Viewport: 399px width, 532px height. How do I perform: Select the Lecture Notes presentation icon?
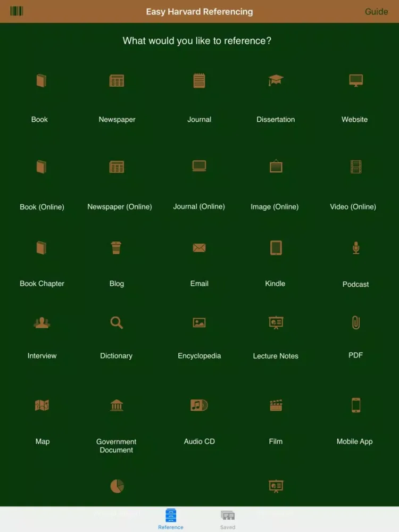coord(276,323)
